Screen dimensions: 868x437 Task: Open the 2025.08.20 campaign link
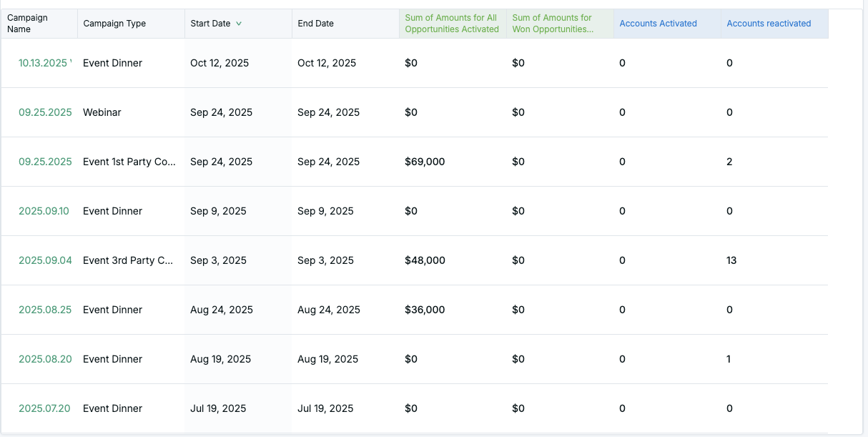[45, 359]
